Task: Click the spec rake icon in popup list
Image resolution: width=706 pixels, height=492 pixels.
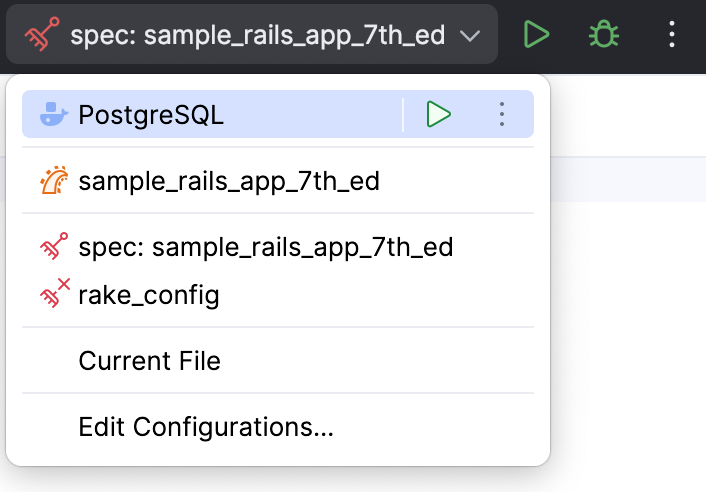Action: [53, 246]
